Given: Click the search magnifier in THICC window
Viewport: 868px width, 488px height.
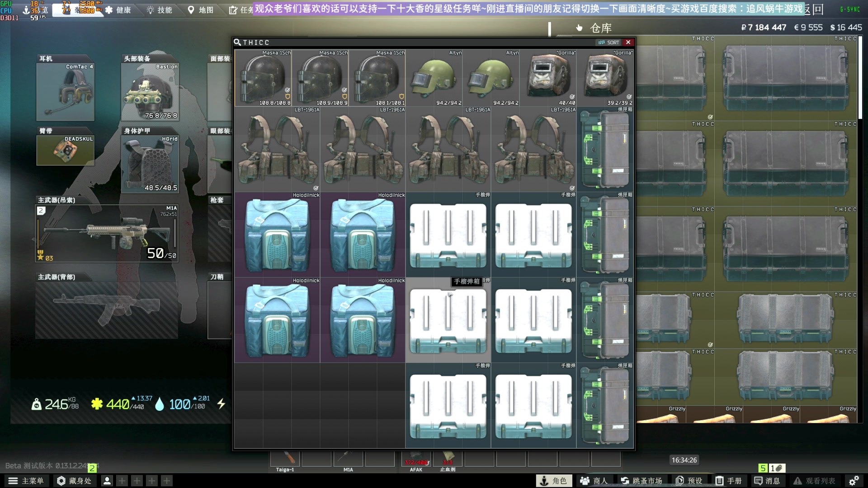Looking at the screenshot, I should (237, 42).
